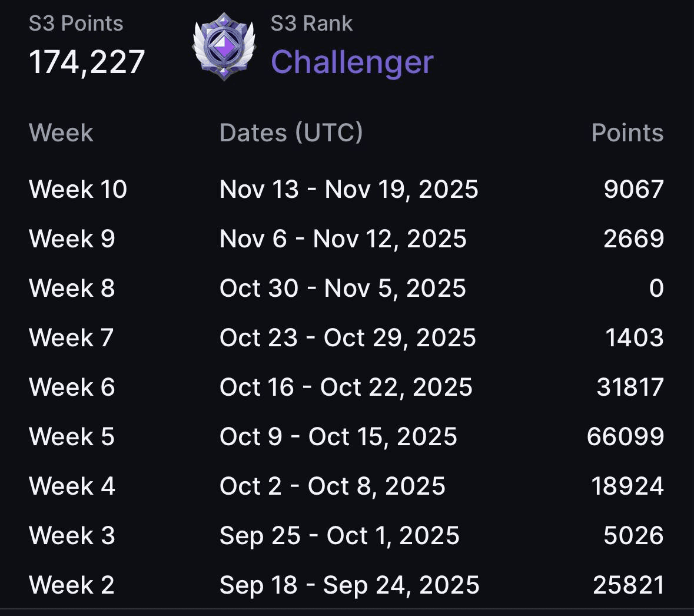The height and width of the screenshot is (616, 694).
Task: Select the Week 10 row label
Action: point(78,190)
